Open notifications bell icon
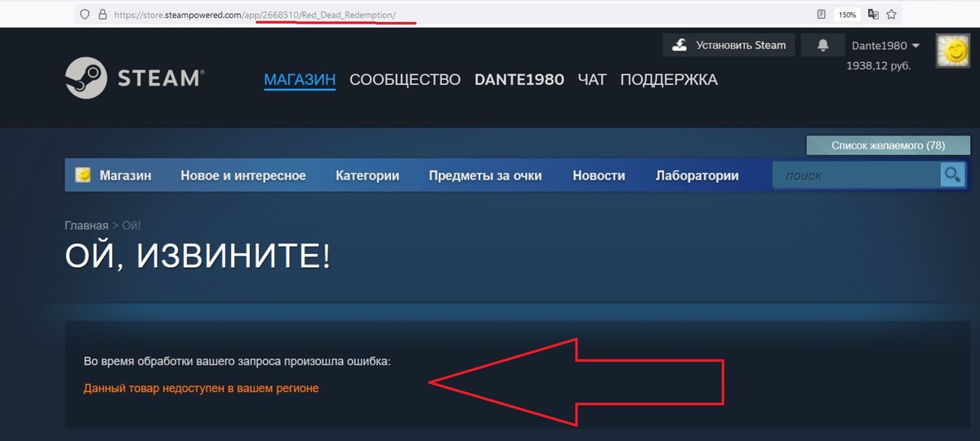Image resolution: width=980 pixels, height=441 pixels. [x=822, y=46]
